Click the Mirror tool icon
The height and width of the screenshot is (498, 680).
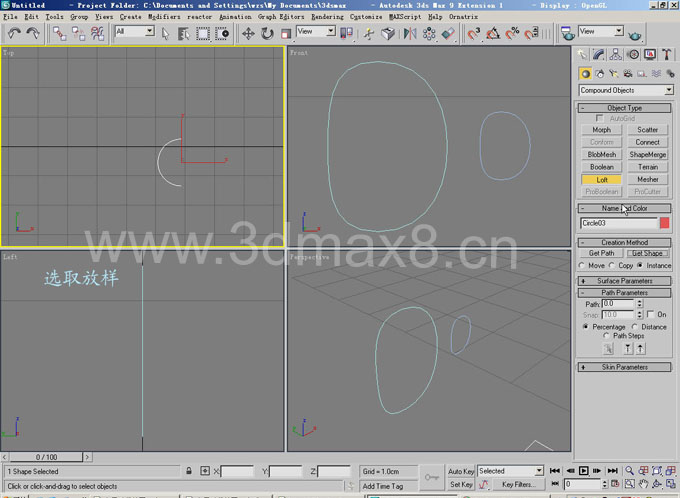[x=409, y=33]
